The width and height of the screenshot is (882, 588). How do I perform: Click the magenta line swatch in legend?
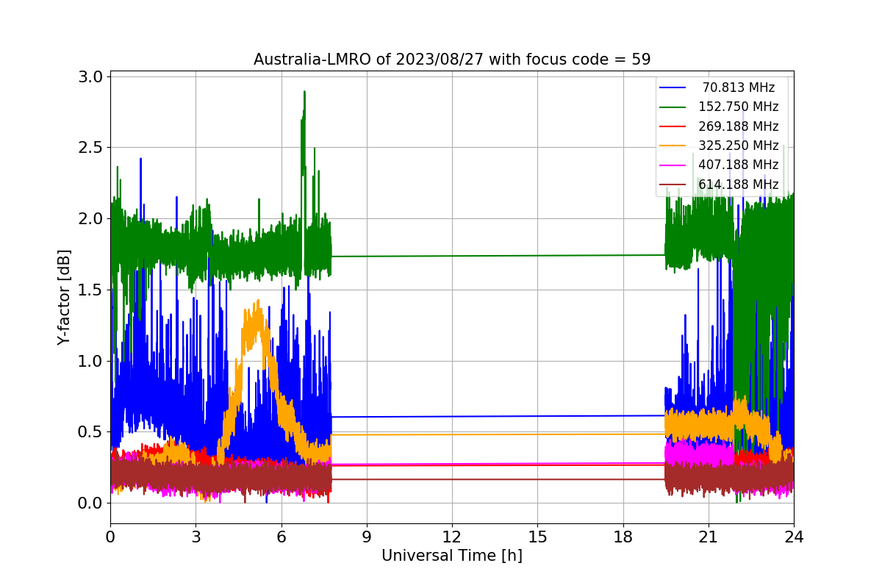[x=673, y=165]
